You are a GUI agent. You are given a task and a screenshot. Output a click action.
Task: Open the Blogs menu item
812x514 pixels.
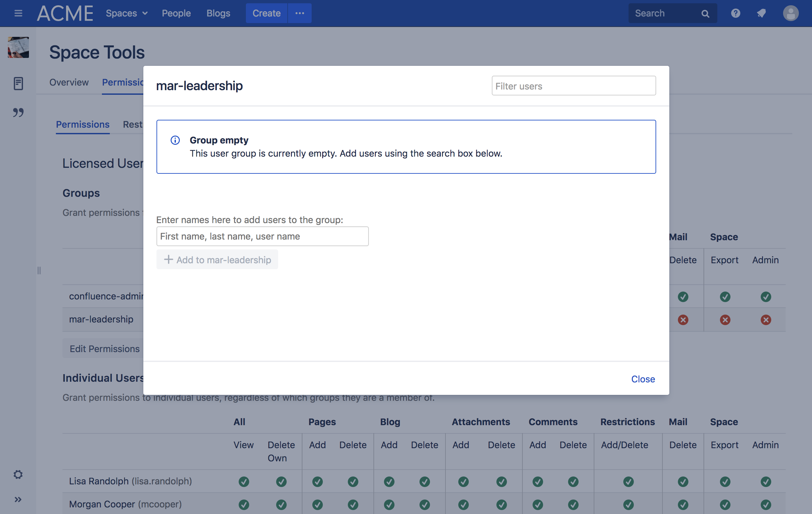click(218, 13)
